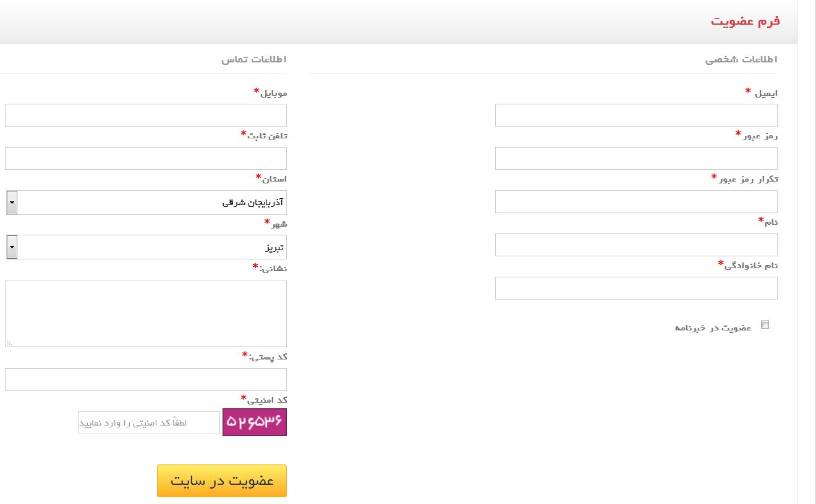Open the city dropdown showing تبریز
The image size is (816, 504).
tap(147, 247)
